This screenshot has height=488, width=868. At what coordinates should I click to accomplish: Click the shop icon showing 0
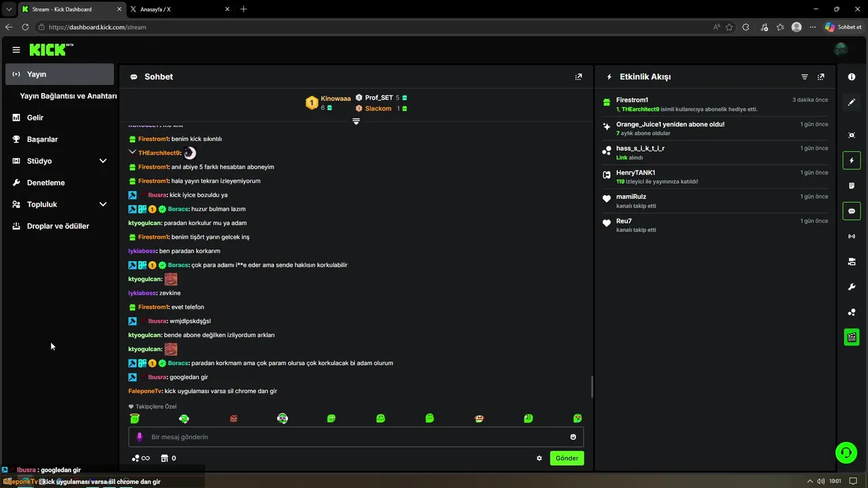pyautogui.click(x=168, y=458)
